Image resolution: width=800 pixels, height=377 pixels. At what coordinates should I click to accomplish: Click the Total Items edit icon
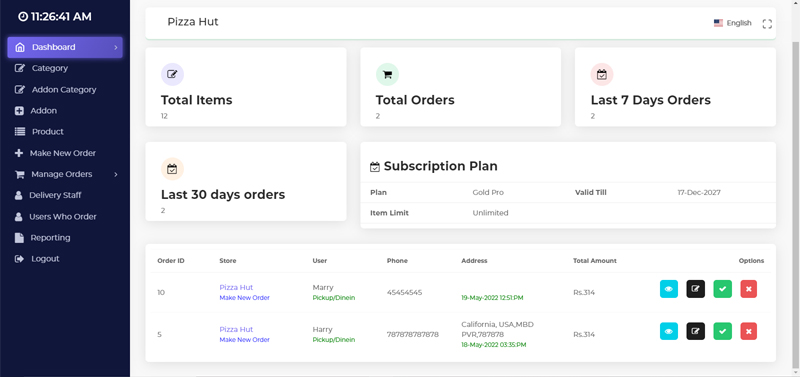click(x=172, y=74)
